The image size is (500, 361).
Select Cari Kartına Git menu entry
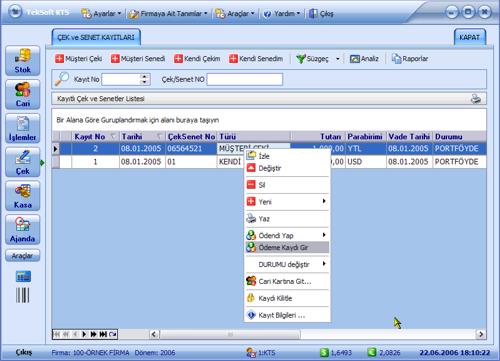click(x=287, y=281)
